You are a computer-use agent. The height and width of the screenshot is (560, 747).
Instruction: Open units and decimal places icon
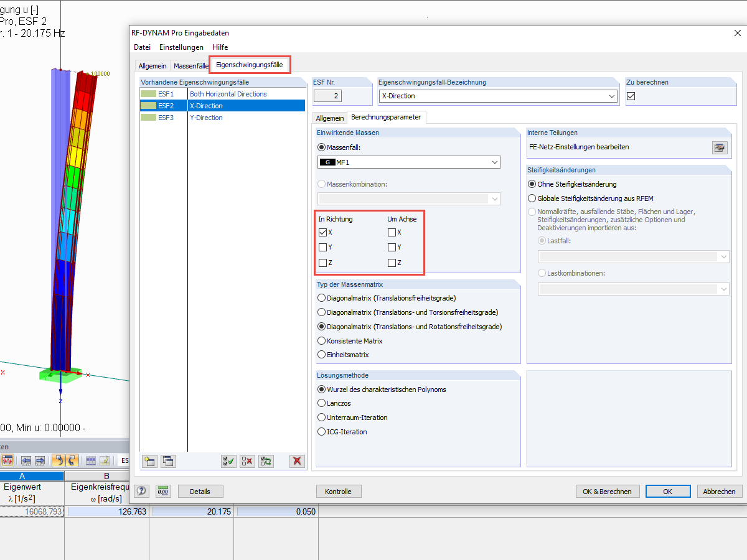pyautogui.click(x=163, y=491)
